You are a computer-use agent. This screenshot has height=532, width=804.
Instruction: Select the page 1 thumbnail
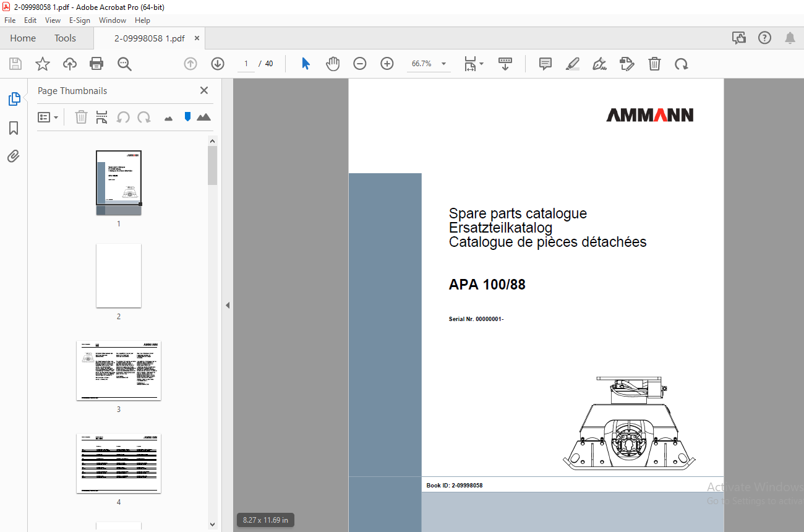[119, 182]
